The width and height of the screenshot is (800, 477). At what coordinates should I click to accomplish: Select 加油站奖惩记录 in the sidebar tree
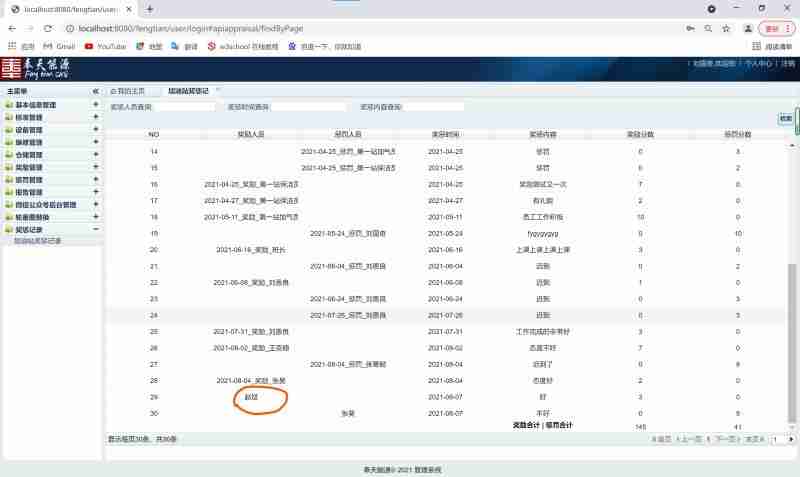click(x=37, y=241)
